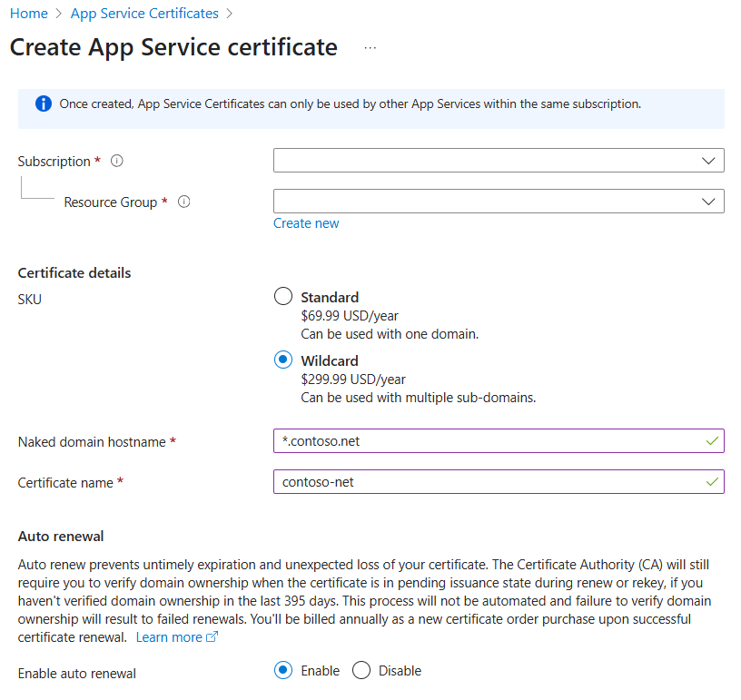The width and height of the screenshot is (741, 700).
Task: Click the external link icon beside Learn more
Action: [x=212, y=637]
